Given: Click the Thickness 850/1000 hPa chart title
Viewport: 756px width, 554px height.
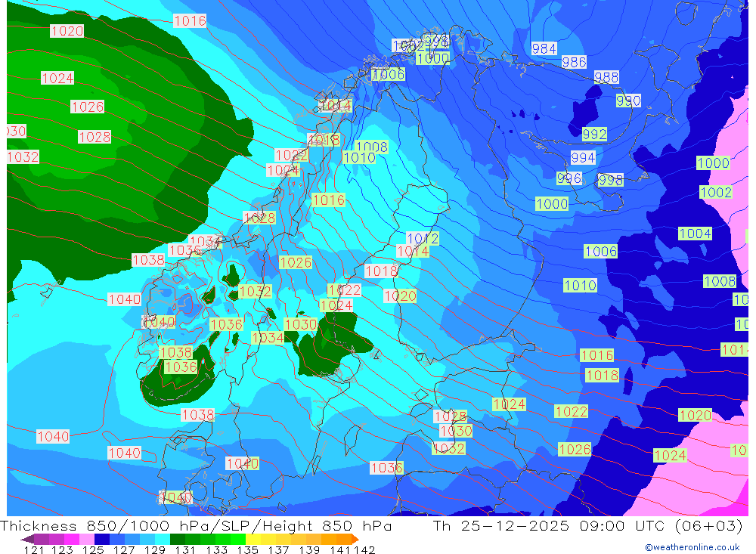Looking at the screenshot, I should tap(196, 525).
